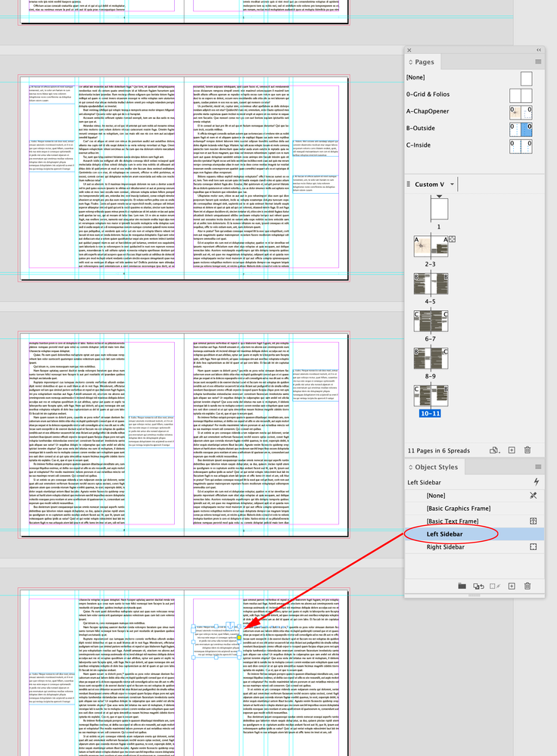Image resolution: width=557 pixels, height=756 pixels.
Task: Click the '8-9' spread number label
Action: [x=430, y=376]
